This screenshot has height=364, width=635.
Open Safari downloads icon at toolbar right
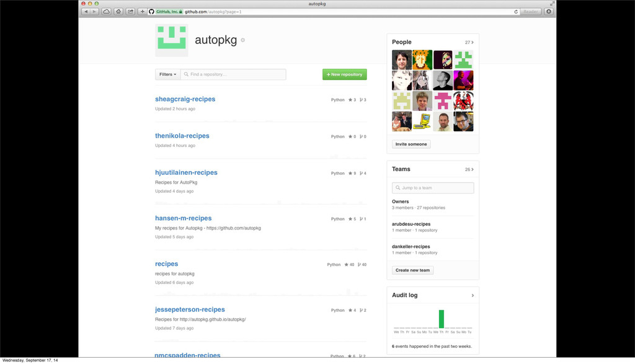(549, 12)
